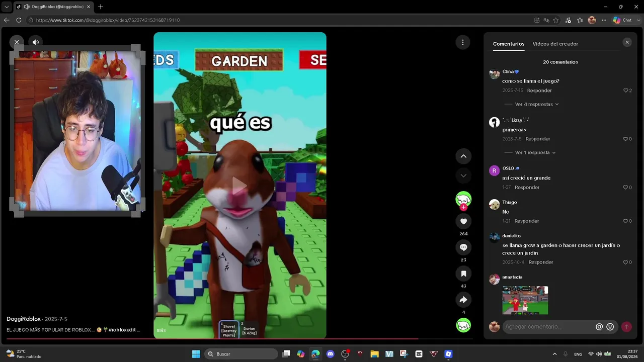Open Discord from the taskbar
This screenshot has height=362, width=644.
[x=330, y=354]
